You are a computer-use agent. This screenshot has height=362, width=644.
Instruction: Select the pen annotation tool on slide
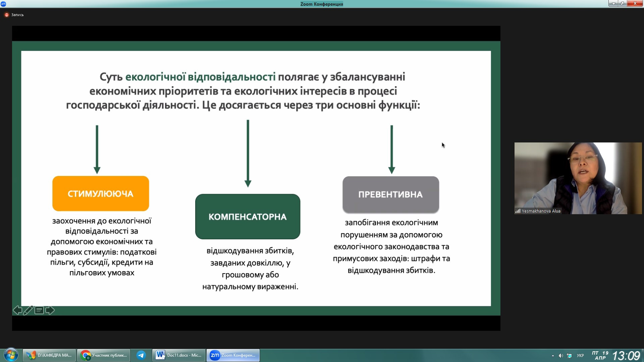[28, 310]
